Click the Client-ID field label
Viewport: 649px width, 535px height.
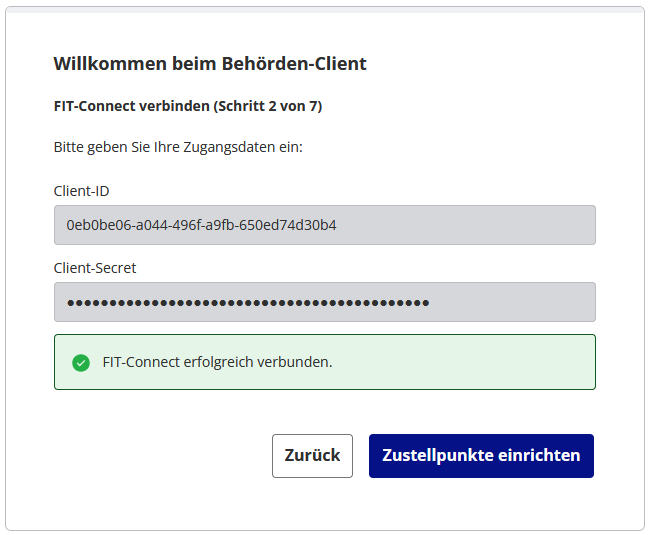[x=81, y=190]
